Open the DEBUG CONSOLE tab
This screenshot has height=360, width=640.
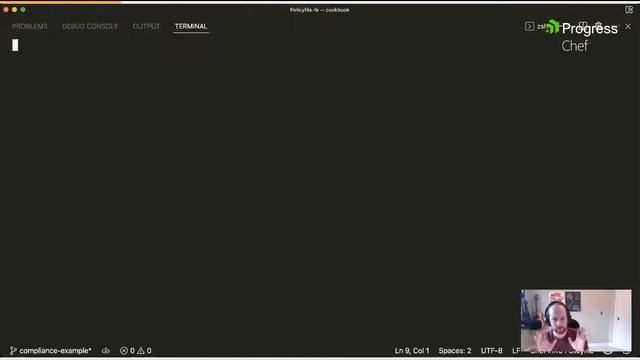coord(90,26)
